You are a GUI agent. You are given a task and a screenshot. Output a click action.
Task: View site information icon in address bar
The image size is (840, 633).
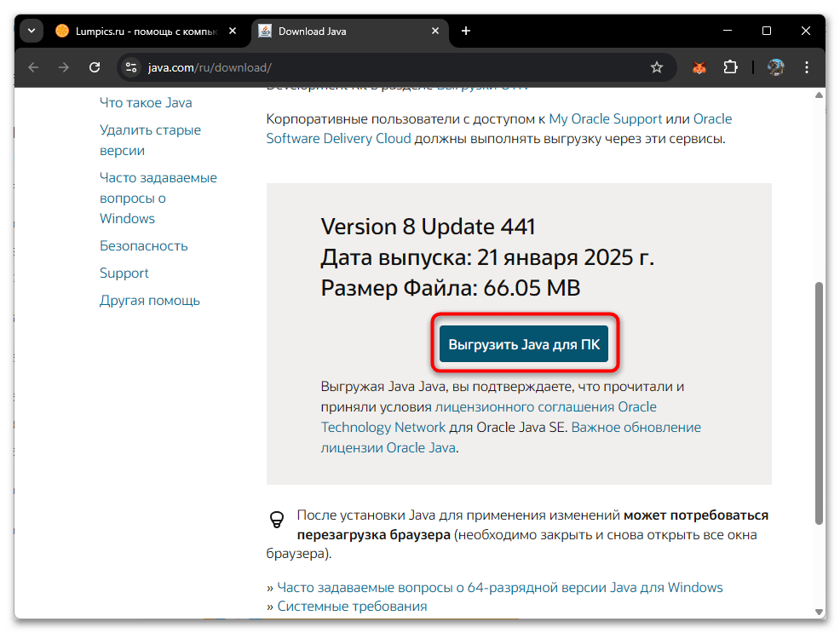click(130, 67)
